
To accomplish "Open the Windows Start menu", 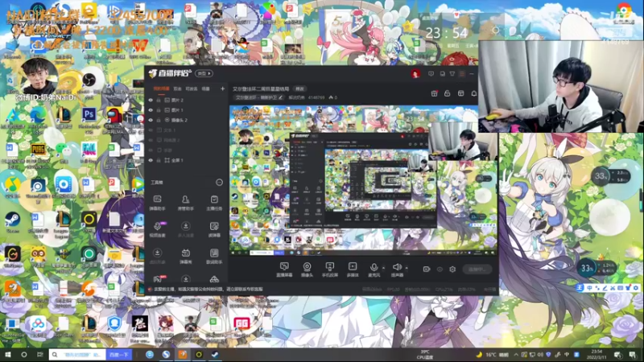I will 7,354.
